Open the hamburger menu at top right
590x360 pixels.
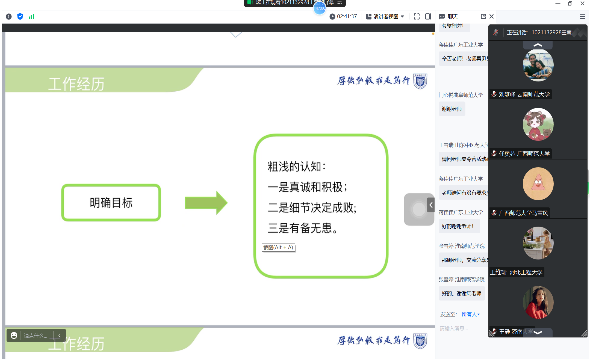[582, 16]
